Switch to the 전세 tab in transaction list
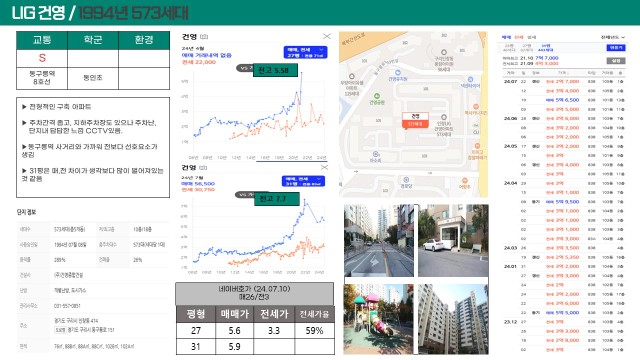640x360 pixels. coord(519,37)
